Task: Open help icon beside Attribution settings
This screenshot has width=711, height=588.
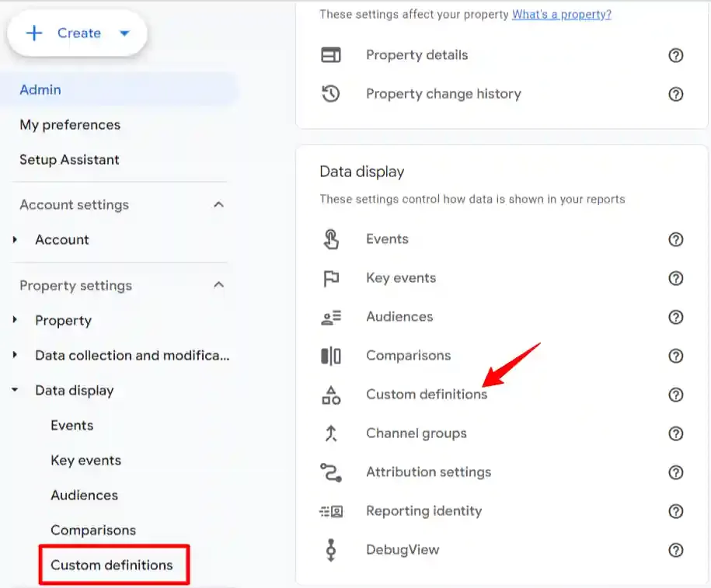Action: (675, 472)
